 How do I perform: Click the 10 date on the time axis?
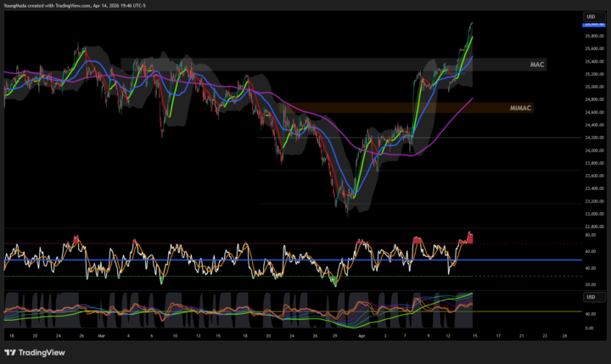[175, 335]
